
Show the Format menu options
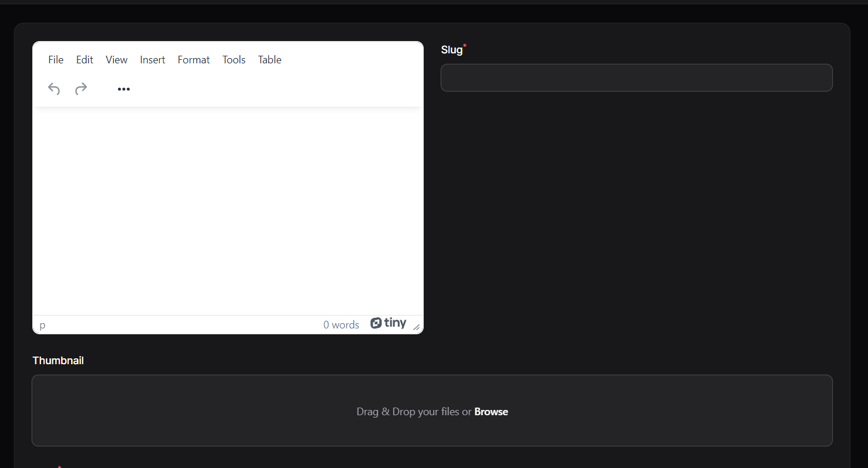click(x=194, y=60)
